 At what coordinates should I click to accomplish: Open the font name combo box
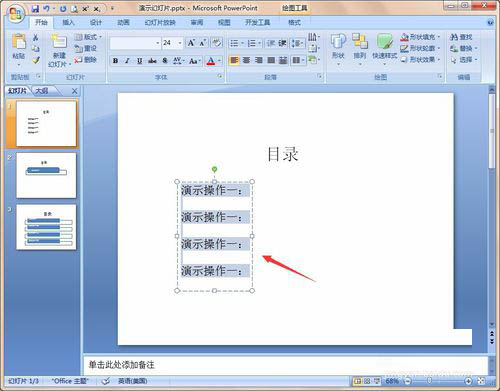(135, 43)
